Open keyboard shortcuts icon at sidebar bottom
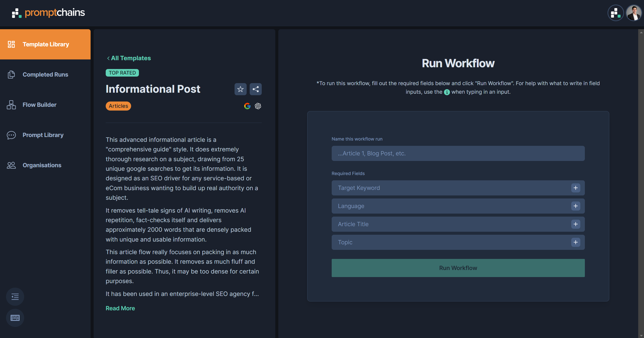The height and width of the screenshot is (338, 644). coord(15,318)
